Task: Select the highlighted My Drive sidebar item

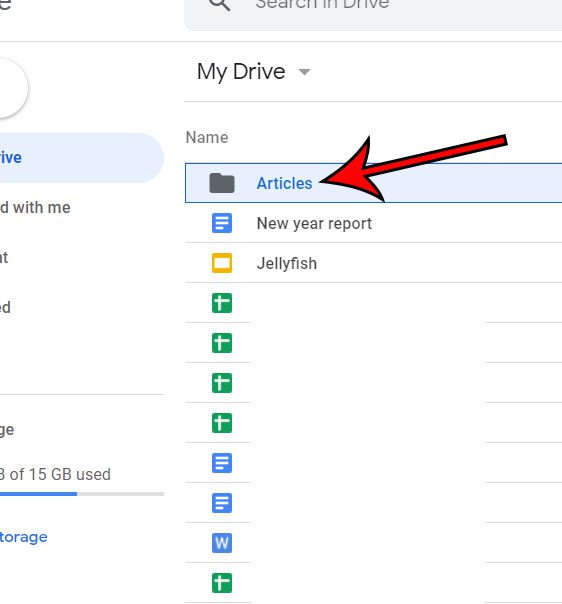Action: pyautogui.click(x=82, y=158)
